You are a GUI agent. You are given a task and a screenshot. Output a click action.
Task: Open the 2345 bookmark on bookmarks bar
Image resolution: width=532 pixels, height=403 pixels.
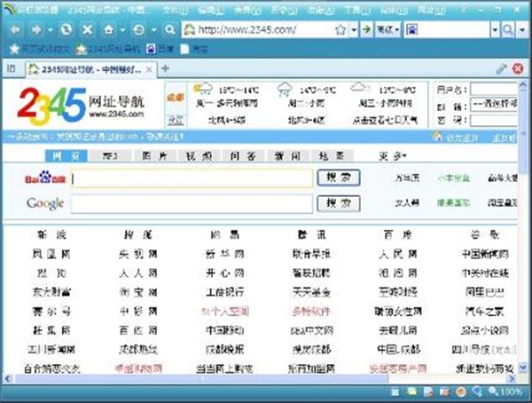107,50
